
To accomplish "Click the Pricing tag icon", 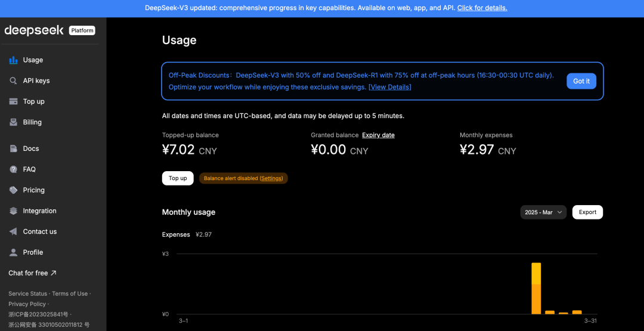I will 13,190.
